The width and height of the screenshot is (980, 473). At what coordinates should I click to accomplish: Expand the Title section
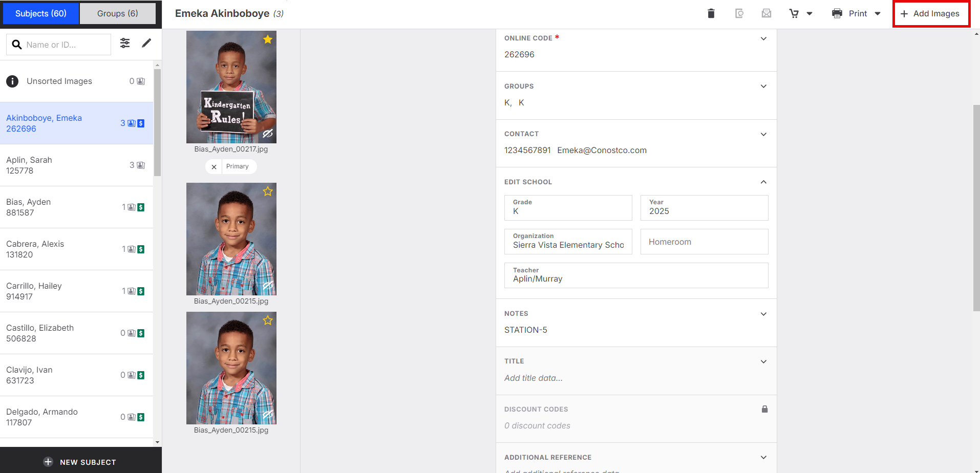click(763, 361)
